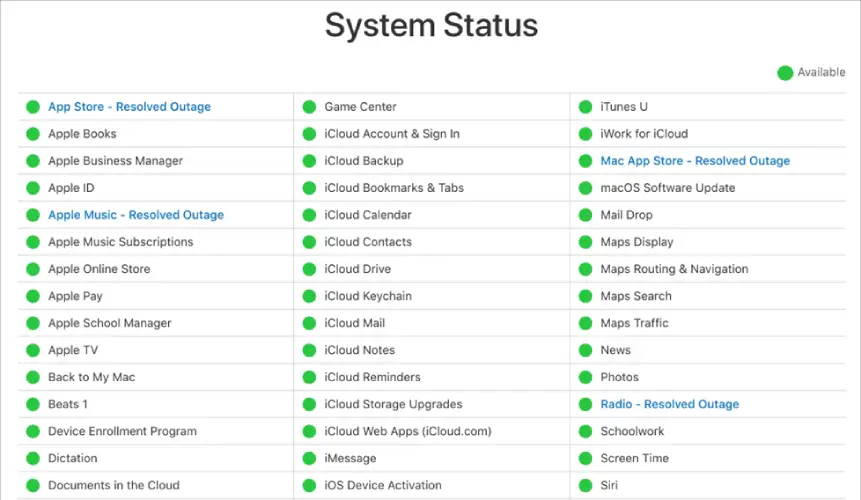Open Radio - Resolved Outage link
Image resolution: width=861 pixels, height=500 pixels.
669,404
